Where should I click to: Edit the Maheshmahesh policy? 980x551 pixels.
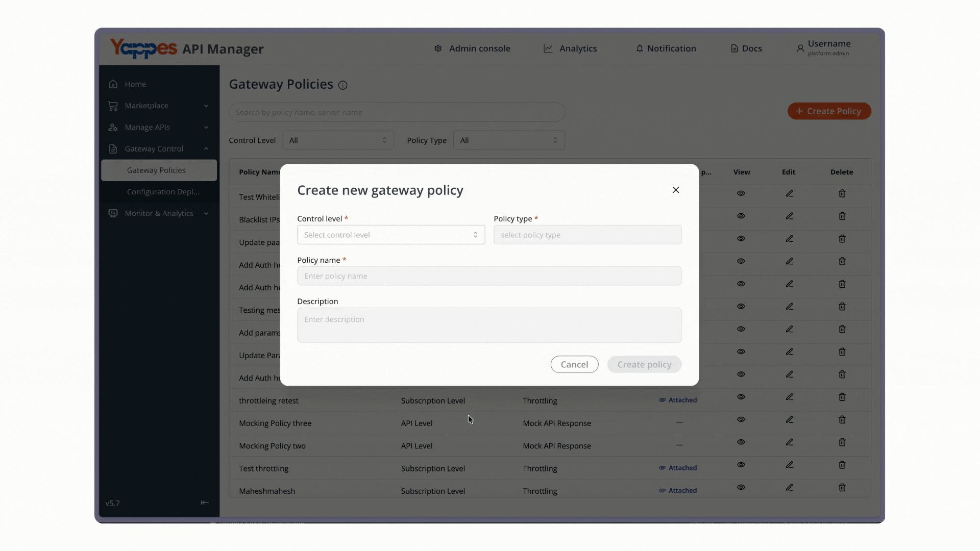tap(789, 487)
